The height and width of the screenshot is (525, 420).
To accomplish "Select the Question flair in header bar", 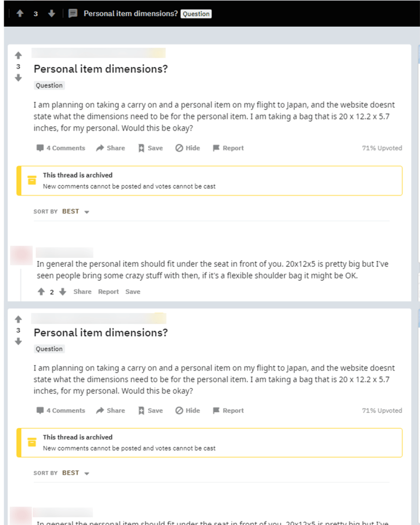I will pyautogui.click(x=196, y=14).
